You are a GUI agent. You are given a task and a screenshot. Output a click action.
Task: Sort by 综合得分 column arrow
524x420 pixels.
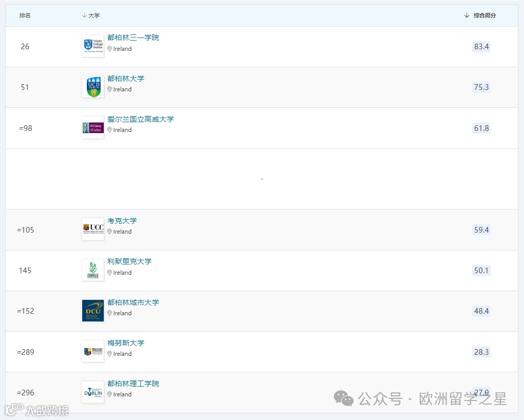click(467, 15)
